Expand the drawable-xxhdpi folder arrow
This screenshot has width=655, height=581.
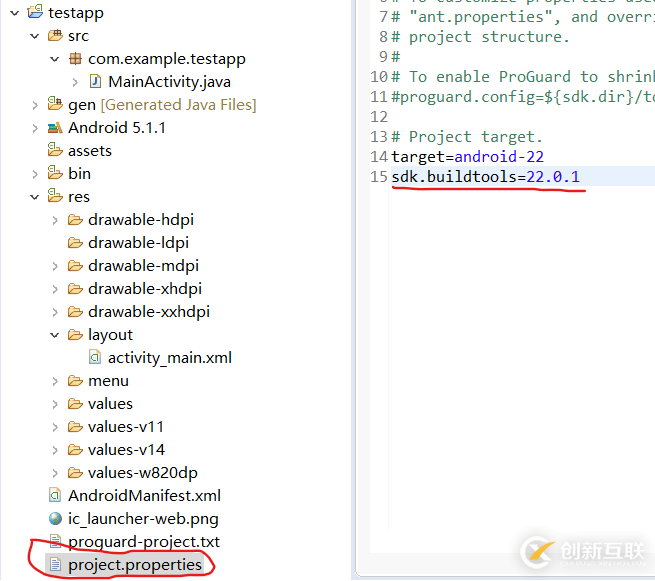pyautogui.click(x=55, y=312)
